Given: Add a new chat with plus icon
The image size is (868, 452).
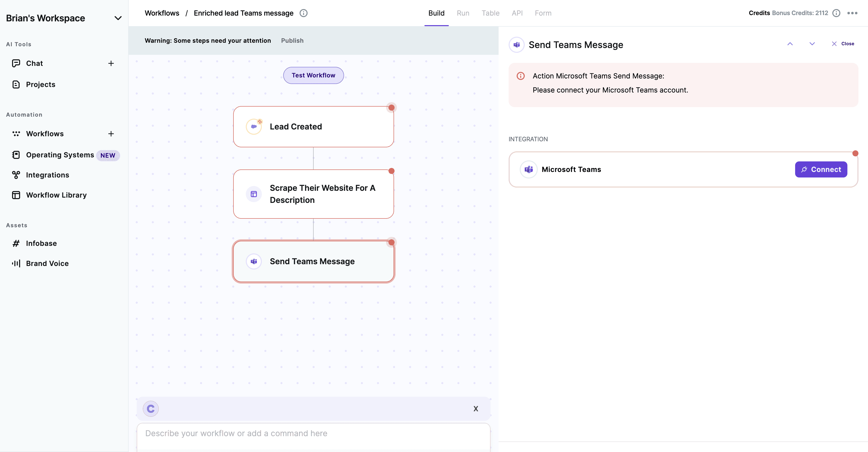Looking at the screenshot, I should (x=111, y=63).
